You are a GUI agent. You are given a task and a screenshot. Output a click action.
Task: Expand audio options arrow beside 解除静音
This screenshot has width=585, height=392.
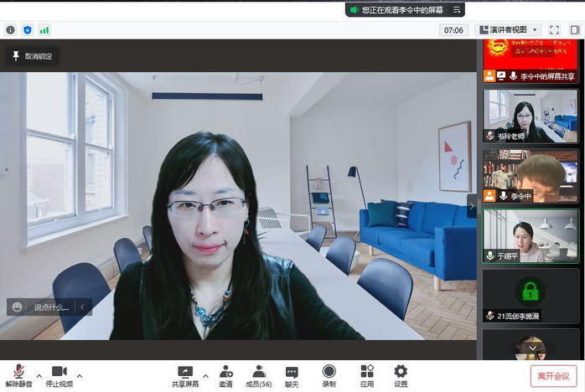coord(39,375)
